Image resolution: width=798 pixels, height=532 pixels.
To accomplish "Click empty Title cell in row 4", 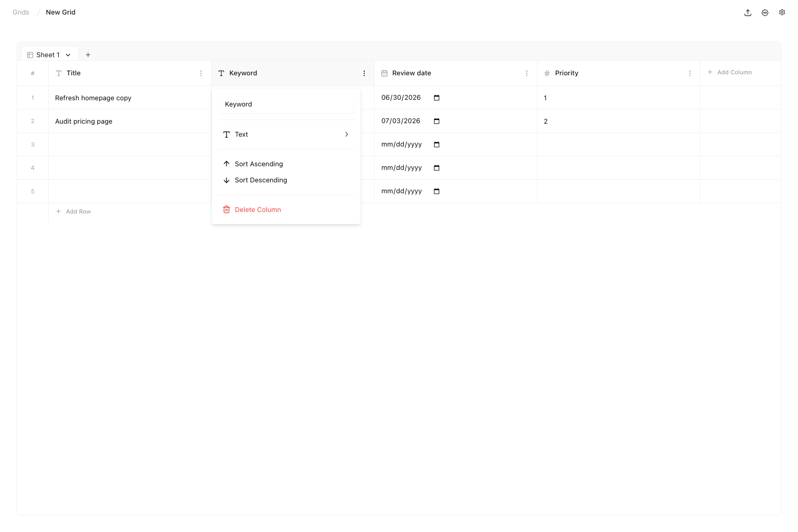I will point(130,168).
